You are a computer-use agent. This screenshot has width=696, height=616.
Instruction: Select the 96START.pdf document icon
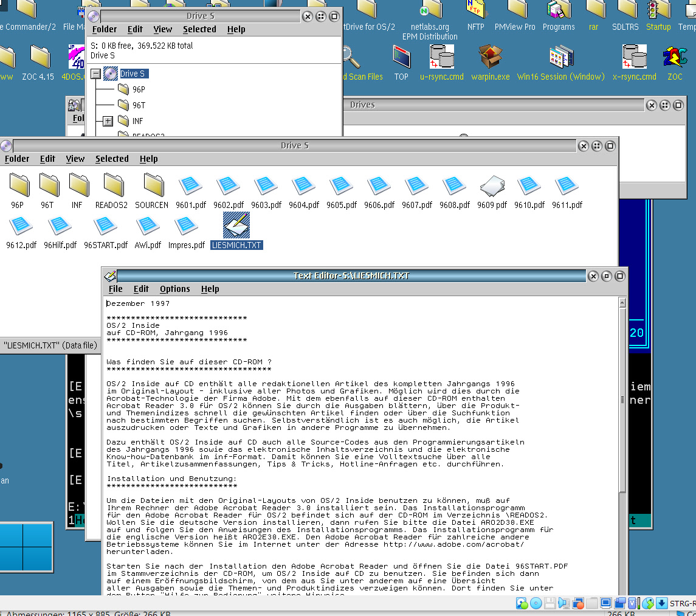click(x=105, y=225)
